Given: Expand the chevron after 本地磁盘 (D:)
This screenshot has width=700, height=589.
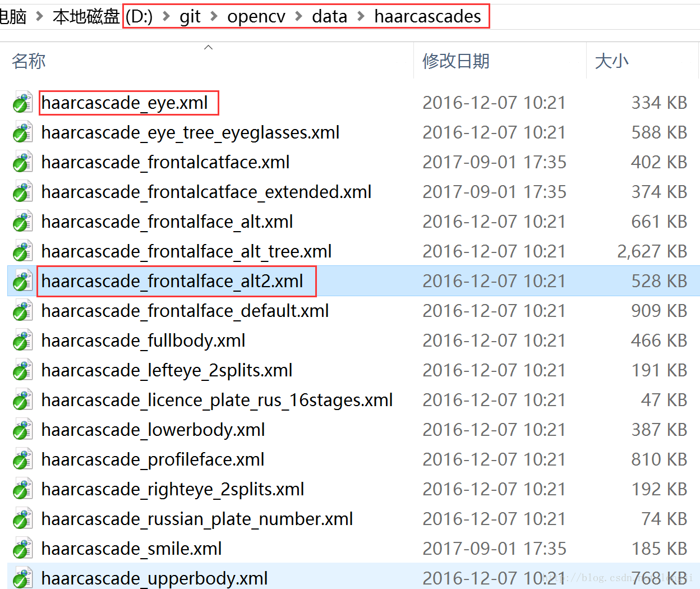Looking at the screenshot, I should pos(166,16).
